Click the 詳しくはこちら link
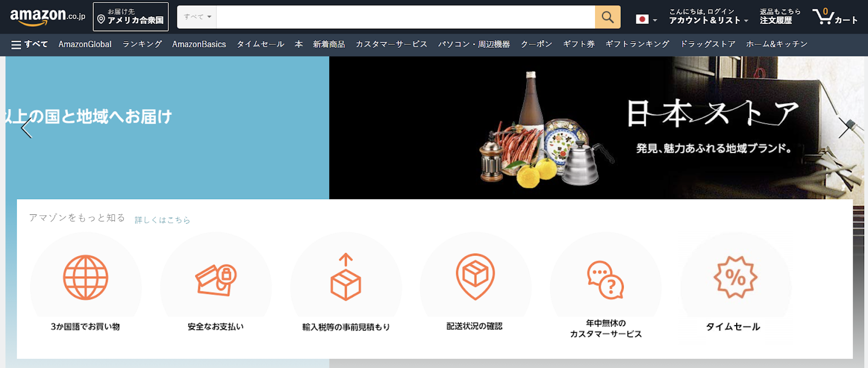Viewport: 868px width, 368px height. (x=162, y=220)
